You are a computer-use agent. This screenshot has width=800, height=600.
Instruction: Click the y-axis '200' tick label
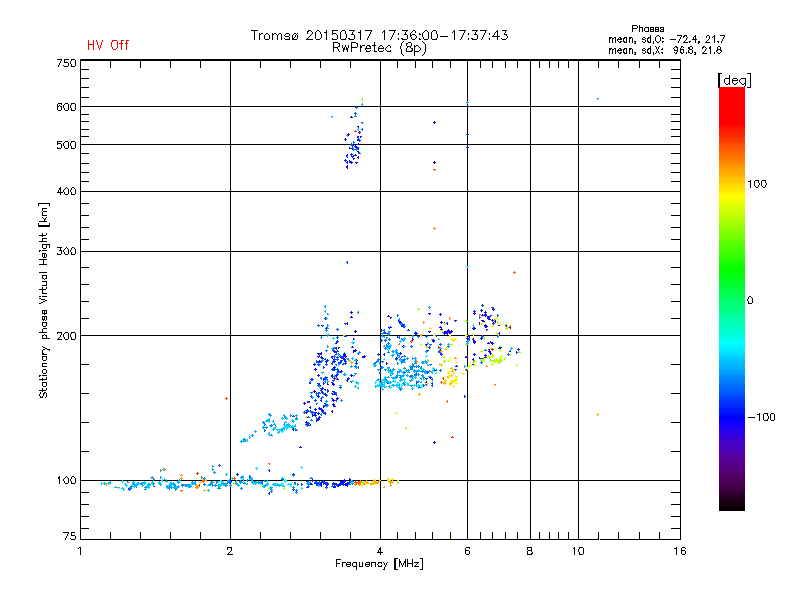pyautogui.click(x=67, y=336)
